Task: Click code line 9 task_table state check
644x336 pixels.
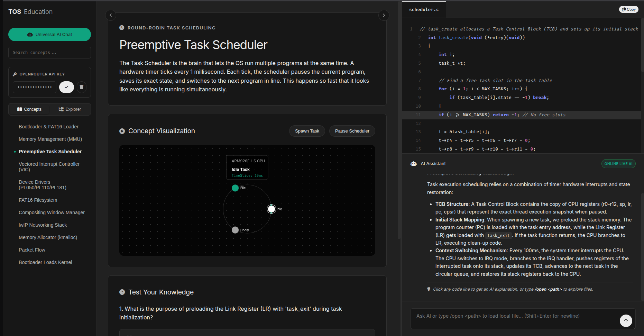Action: tap(522, 98)
